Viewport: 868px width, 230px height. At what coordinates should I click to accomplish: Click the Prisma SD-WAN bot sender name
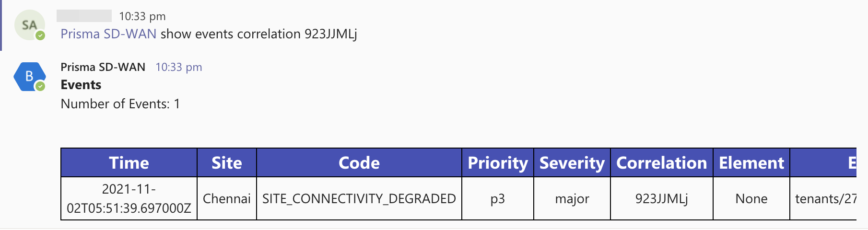[x=103, y=67]
